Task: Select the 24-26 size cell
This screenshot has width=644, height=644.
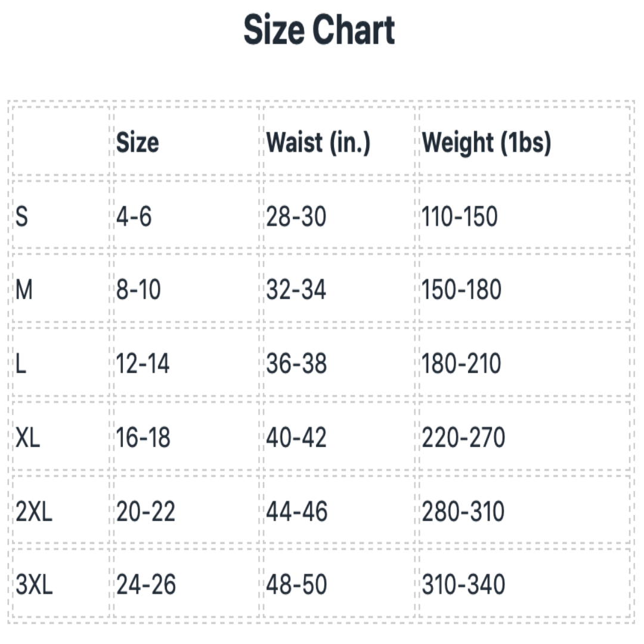Action: point(145,586)
